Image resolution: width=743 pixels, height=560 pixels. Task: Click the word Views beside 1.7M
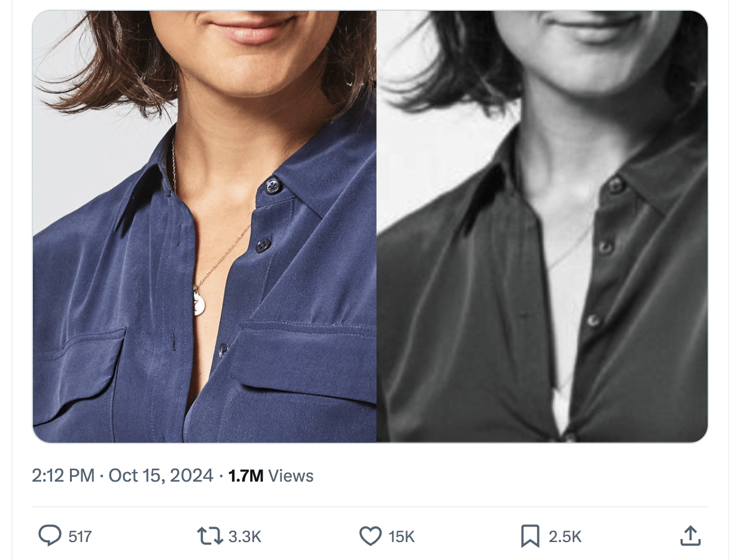291,476
